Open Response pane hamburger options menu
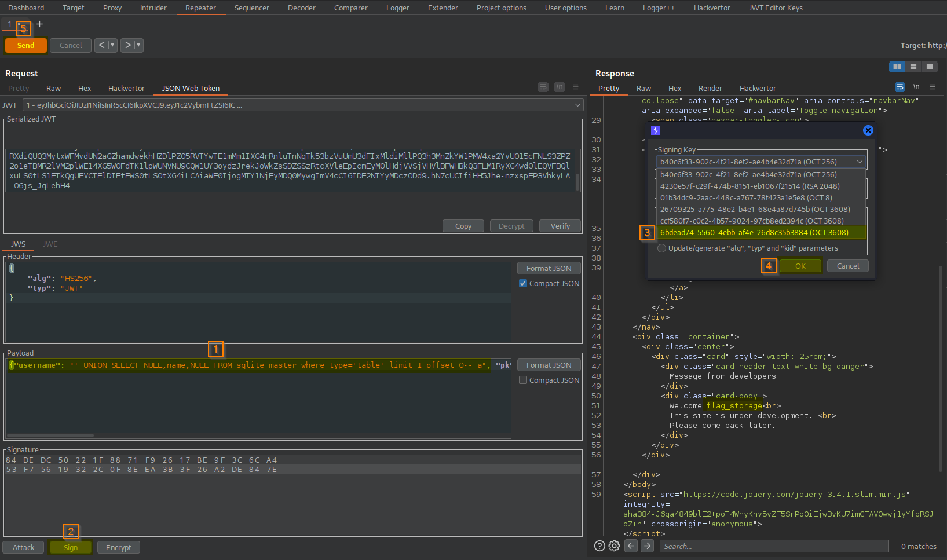 (x=933, y=87)
